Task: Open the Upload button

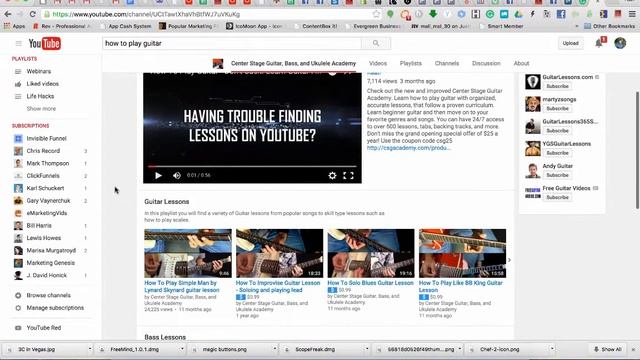Action: pyautogui.click(x=570, y=43)
